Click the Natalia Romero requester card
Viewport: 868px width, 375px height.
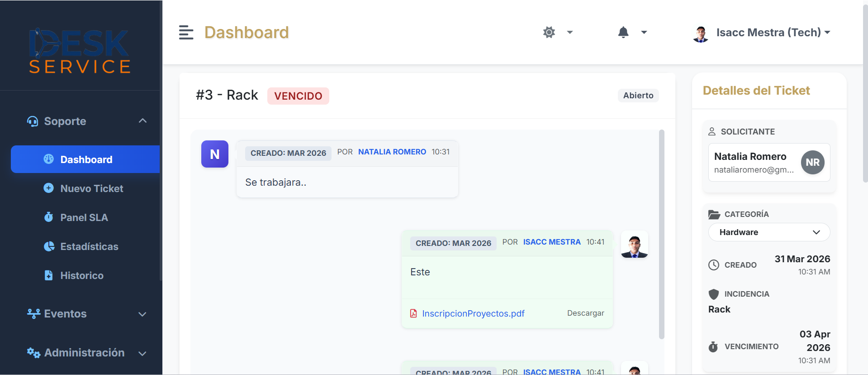pyautogui.click(x=769, y=163)
